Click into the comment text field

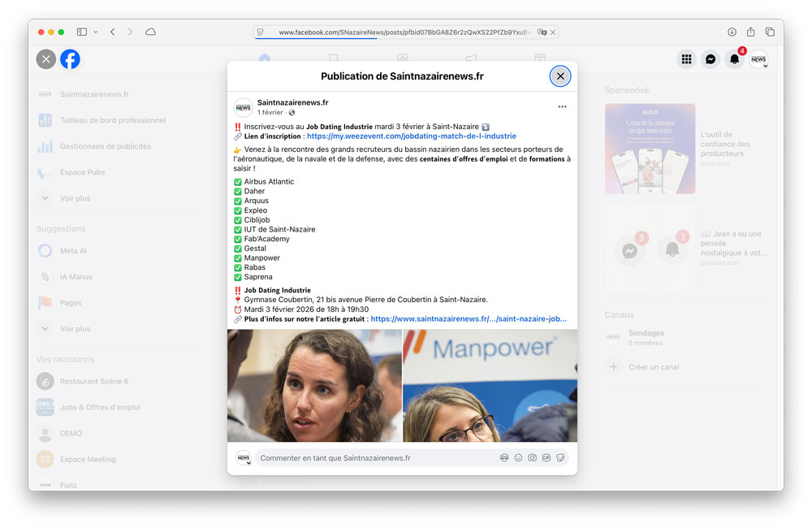(x=374, y=458)
